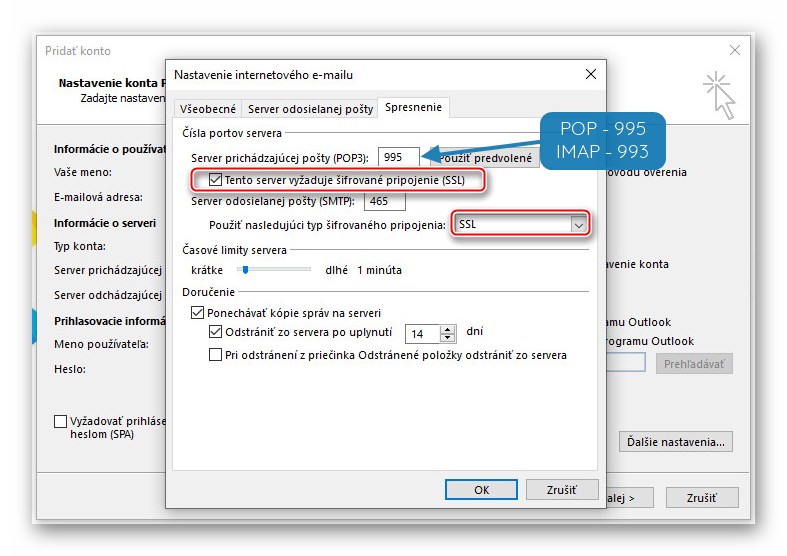Click the server timeout slider handle
This screenshot has height=556, width=787.
point(245,270)
